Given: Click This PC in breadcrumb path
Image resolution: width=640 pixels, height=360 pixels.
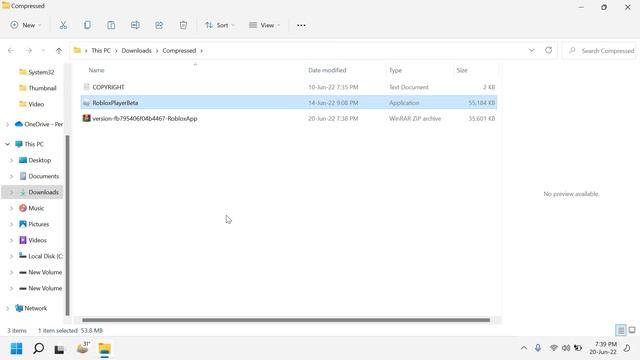Looking at the screenshot, I should [101, 51].
